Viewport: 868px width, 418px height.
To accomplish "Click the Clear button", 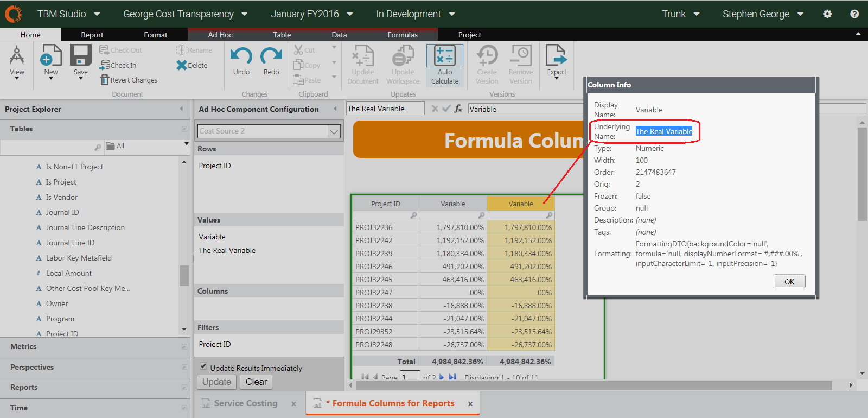I will point(256,382).
